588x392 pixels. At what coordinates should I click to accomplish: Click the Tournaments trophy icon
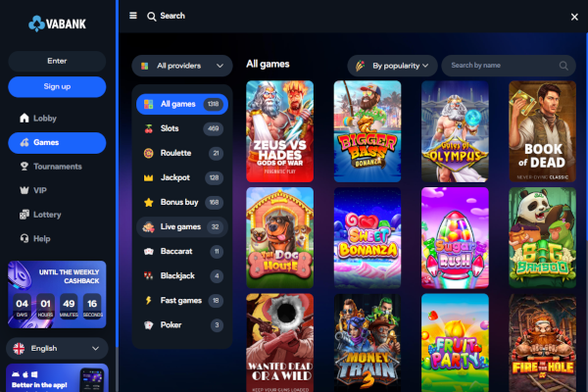(24, 167)
